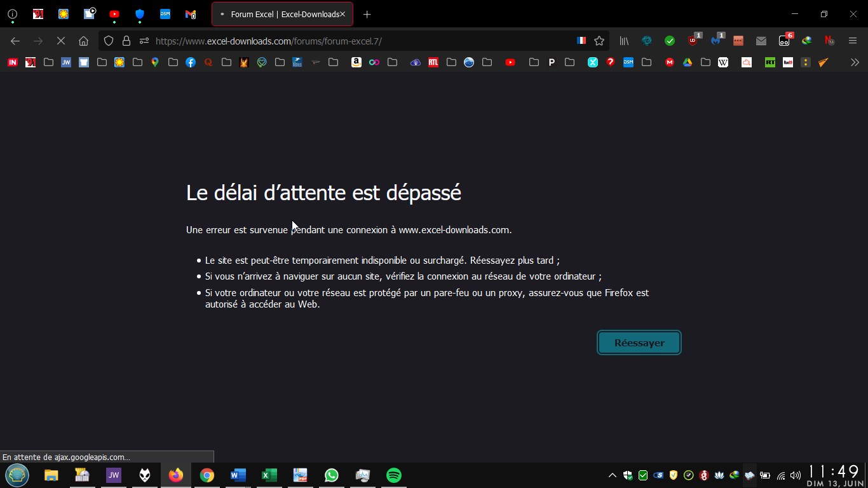
Task: Open the red N extension icon
Action: pos(830,41)
